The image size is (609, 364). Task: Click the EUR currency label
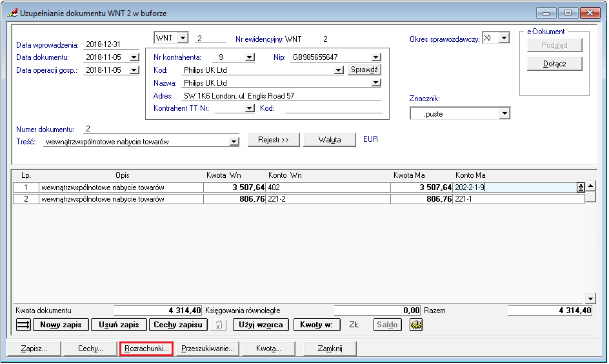pos(370,139)
